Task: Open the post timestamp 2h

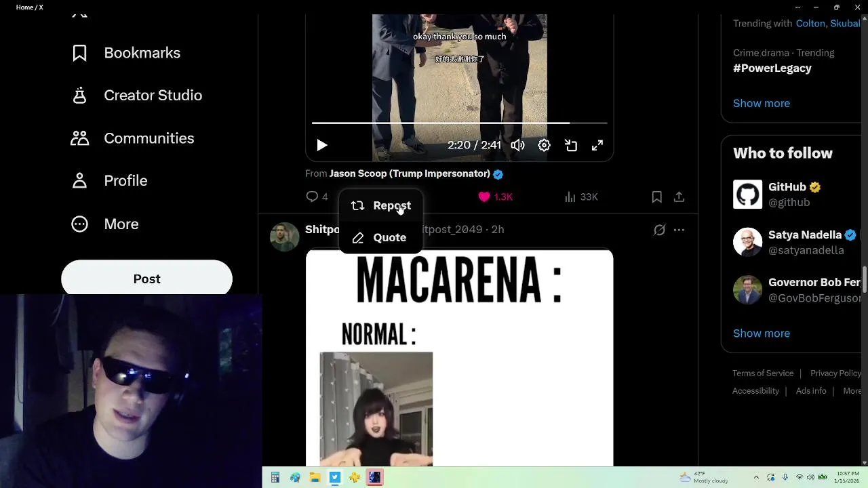Action: 498,230
